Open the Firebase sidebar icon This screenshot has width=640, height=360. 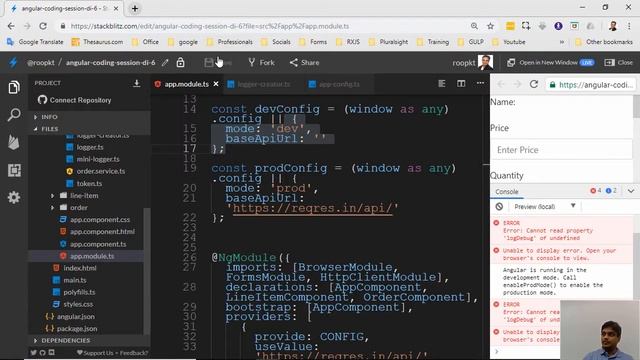click(14, 142)
